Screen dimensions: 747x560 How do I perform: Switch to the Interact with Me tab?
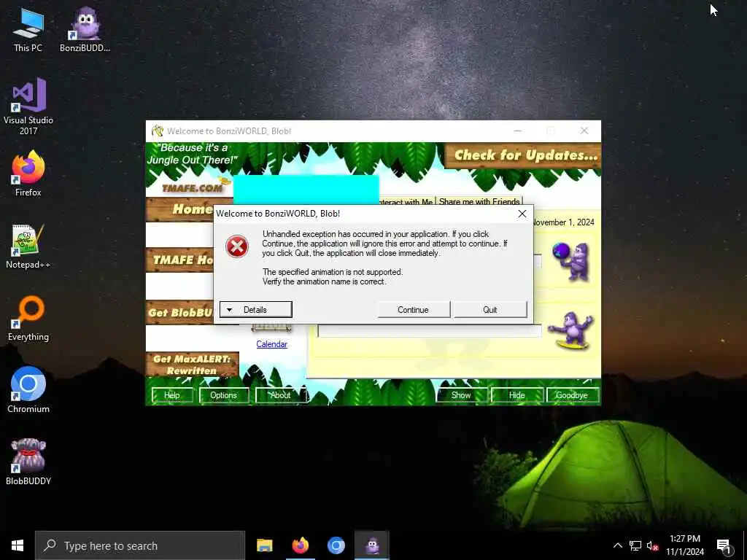pyautogui.click(x=406, y=202)
